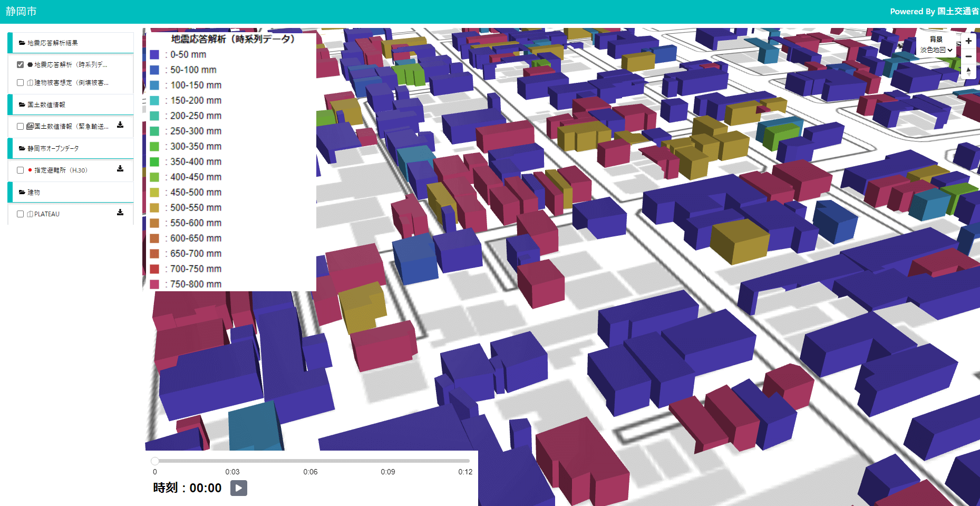This screenshot has width=980, height=506.
Task: Click the legend title 地震応答解析（時系列データ）
Action: pos(232,39)
